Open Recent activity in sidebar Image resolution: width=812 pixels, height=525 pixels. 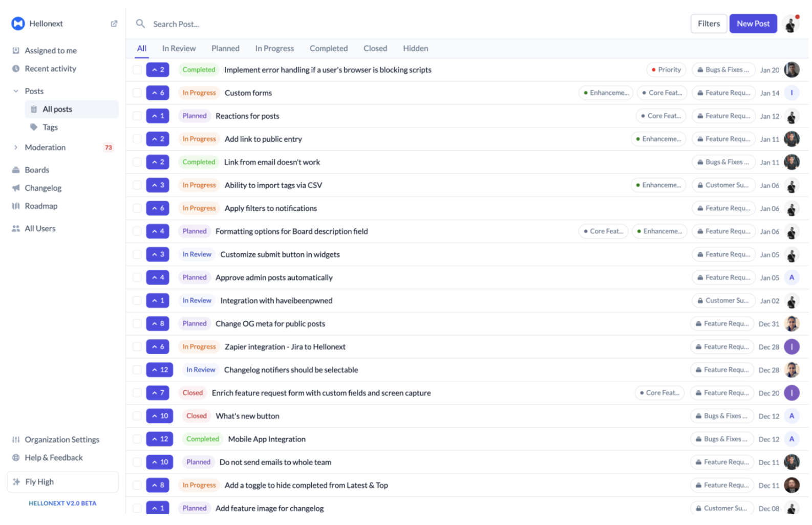point(50,69)
